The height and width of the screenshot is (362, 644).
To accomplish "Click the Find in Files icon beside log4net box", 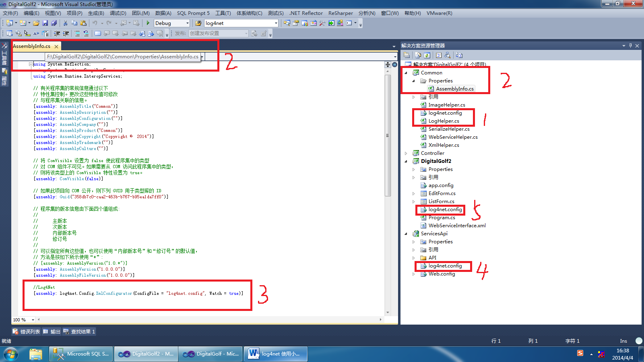I will 198,23.
